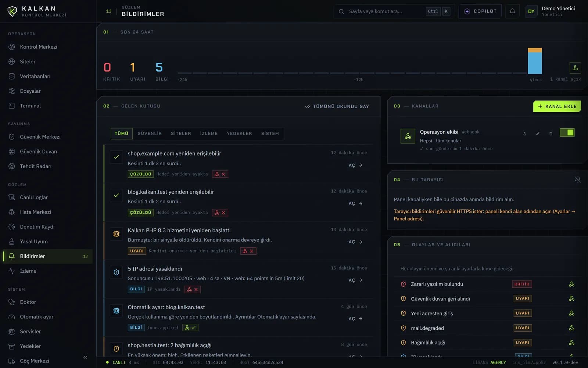The width and height of the screenshot is (588, 368).
Task: Open Canlı Loglar
Action: point(48,197)
